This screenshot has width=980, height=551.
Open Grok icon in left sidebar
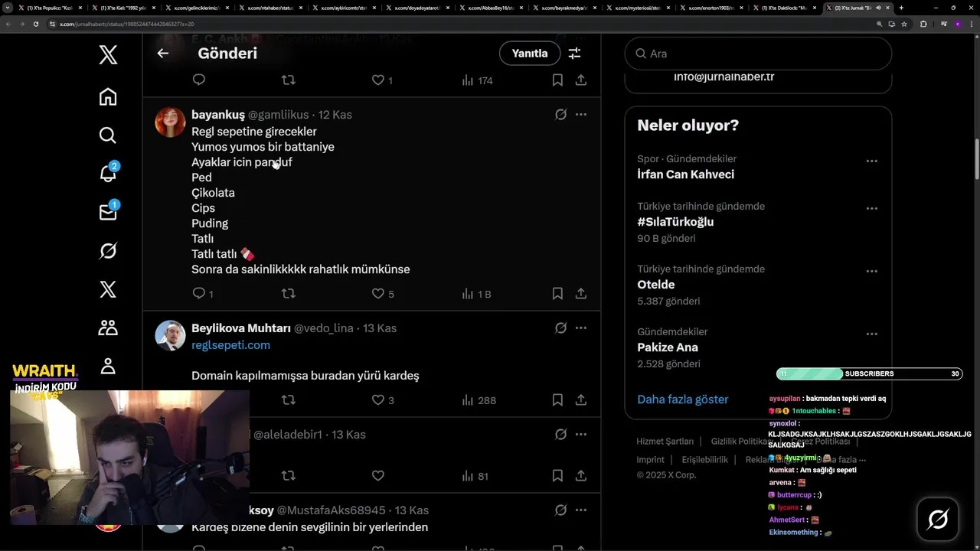click(x=108, y=251)
